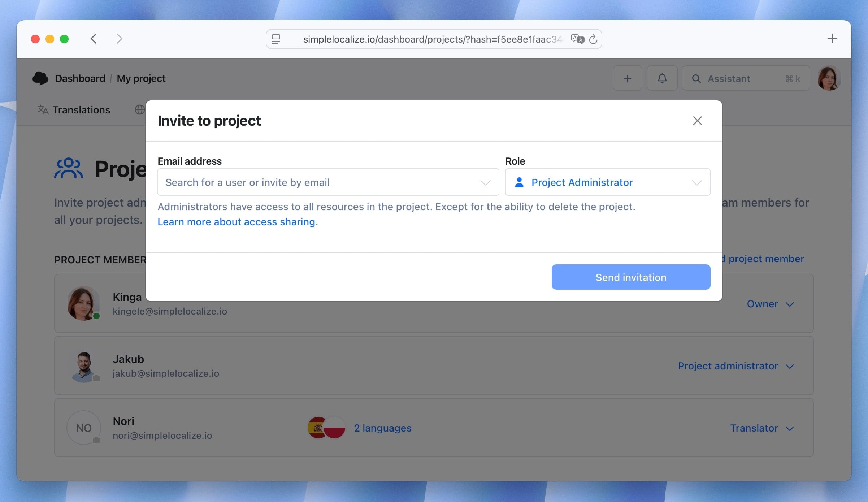The image size is (868, 502).
Task: Click the Assistant search field
Action: [745, 78]
